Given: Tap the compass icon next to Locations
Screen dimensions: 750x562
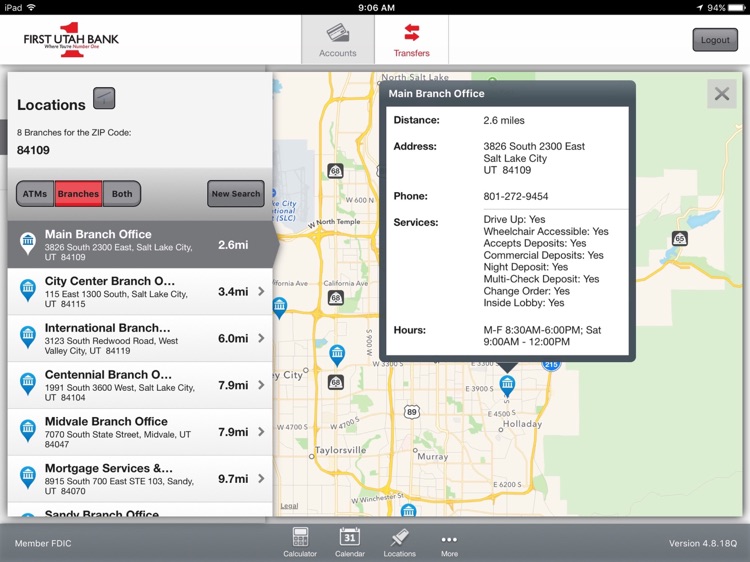Looking at the screenshot, I should coord(104,98).
